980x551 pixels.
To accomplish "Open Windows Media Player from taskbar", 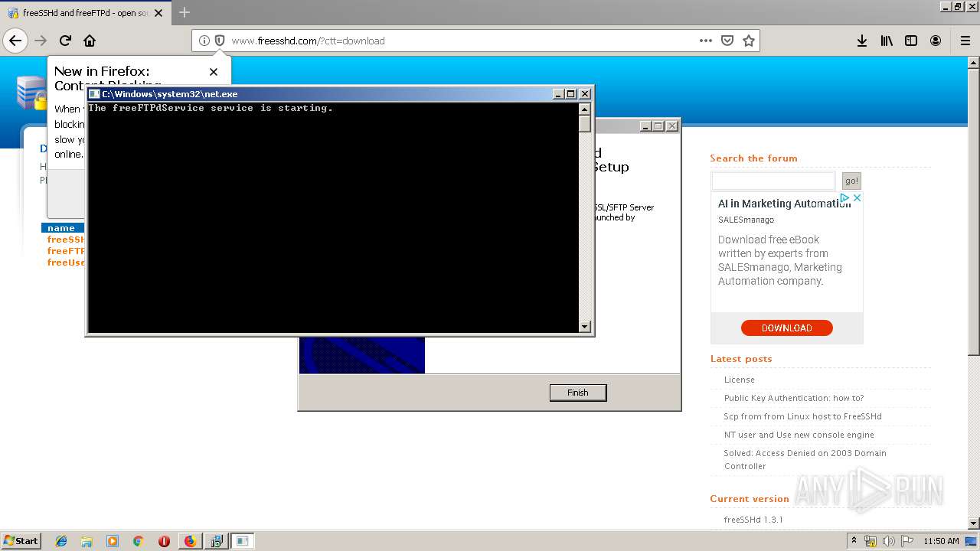I will pyautogui.click(x=113, y=541).
